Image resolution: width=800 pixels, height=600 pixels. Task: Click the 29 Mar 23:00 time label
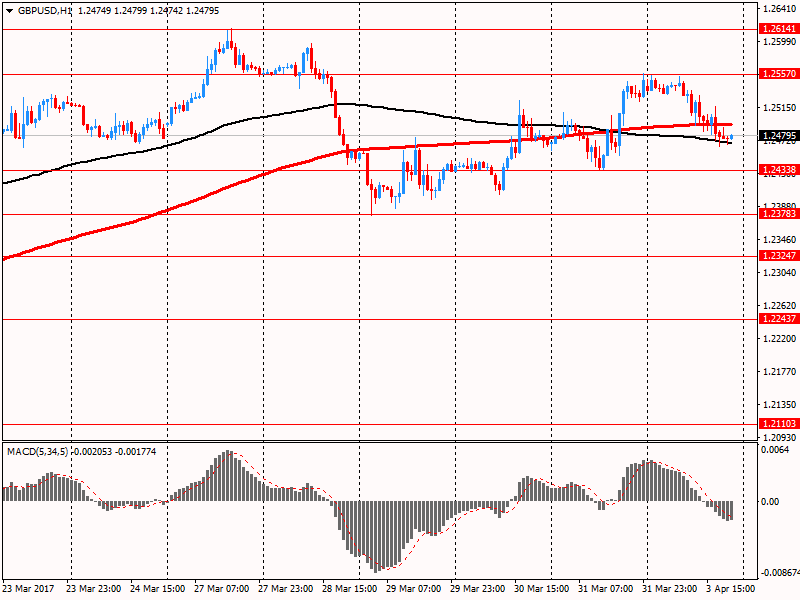[x=478, y=588]
